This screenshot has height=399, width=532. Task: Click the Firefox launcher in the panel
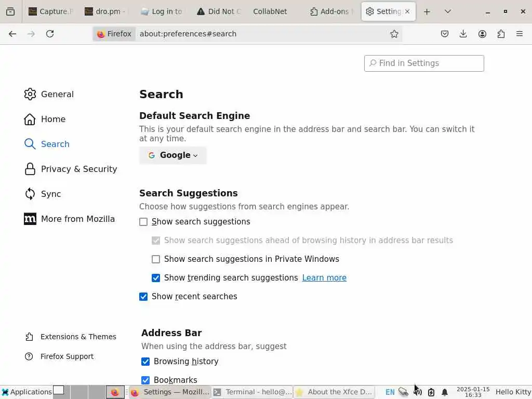tap(115, 392)
